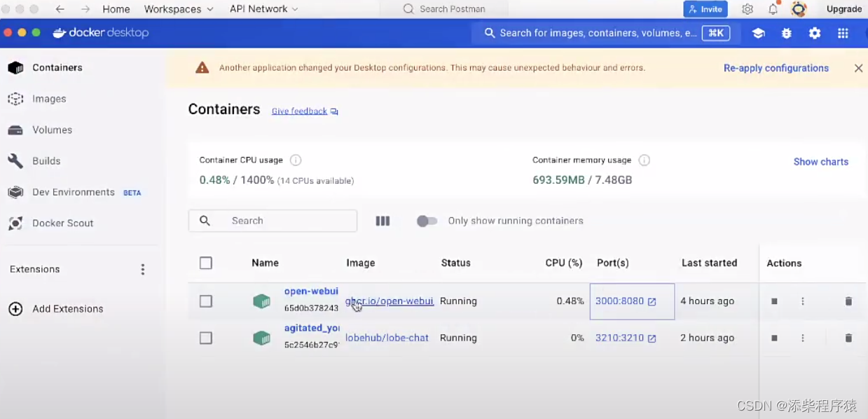This screenshot has height=419, width=868.
Task: Open the agitated container name link
Action: click(x=312, y=328)
